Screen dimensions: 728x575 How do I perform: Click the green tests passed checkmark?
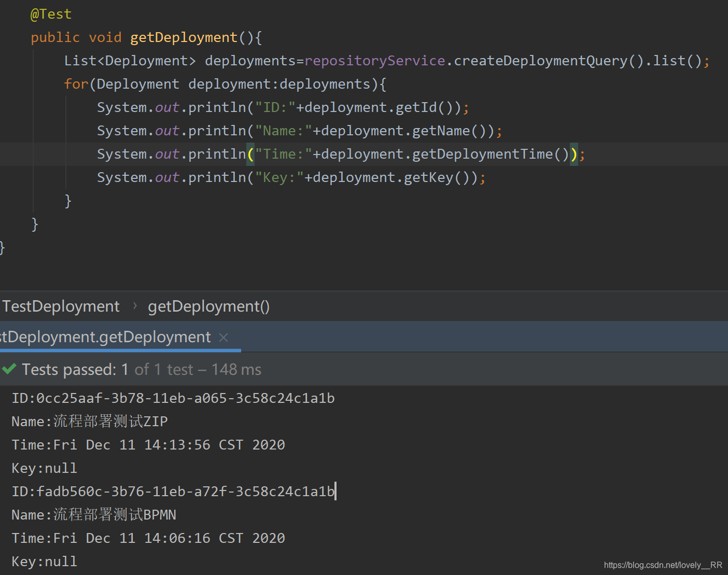click(9, 369)
